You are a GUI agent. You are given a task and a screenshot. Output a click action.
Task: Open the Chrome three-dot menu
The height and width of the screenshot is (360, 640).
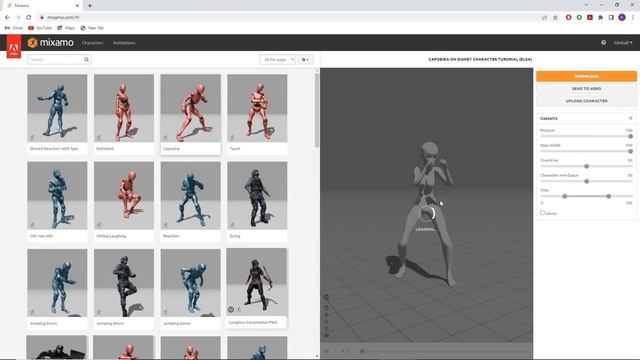[x=633, y=18]
